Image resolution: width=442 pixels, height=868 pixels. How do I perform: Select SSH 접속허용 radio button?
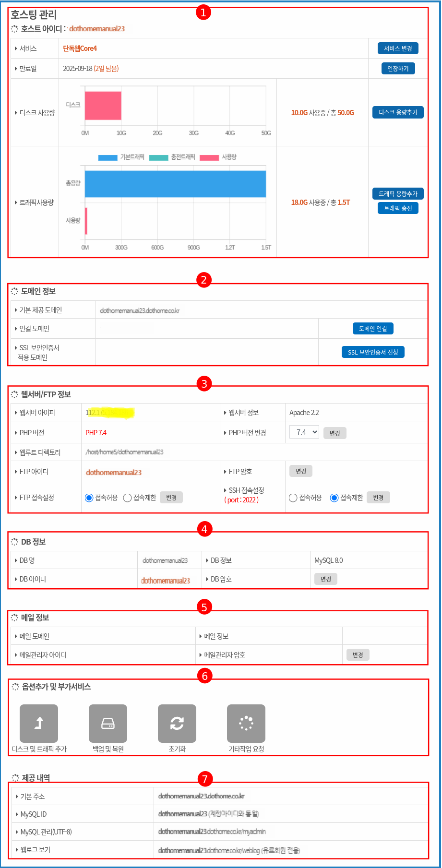293,498
